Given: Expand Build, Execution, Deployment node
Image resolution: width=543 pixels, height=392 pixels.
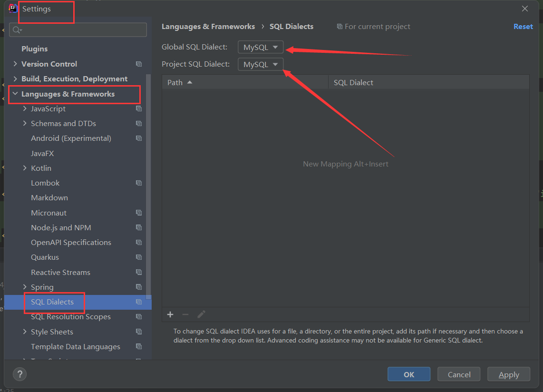Looking at the screenshot, I should (15, 78).
